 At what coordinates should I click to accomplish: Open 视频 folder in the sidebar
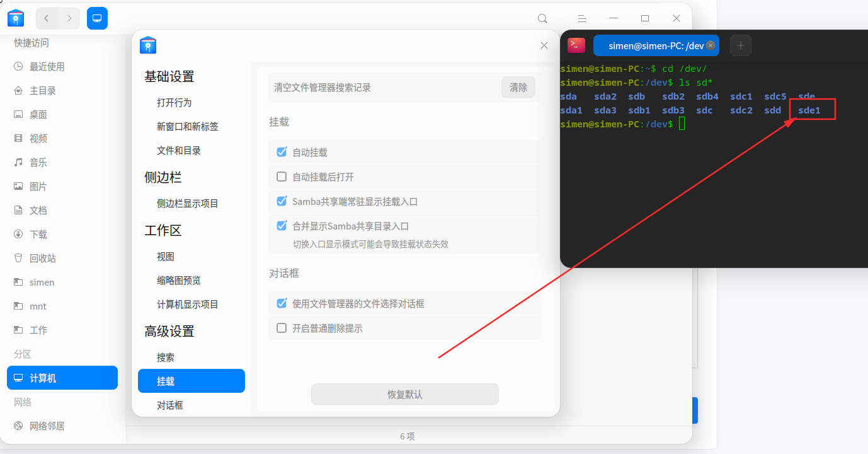[62, 139]
